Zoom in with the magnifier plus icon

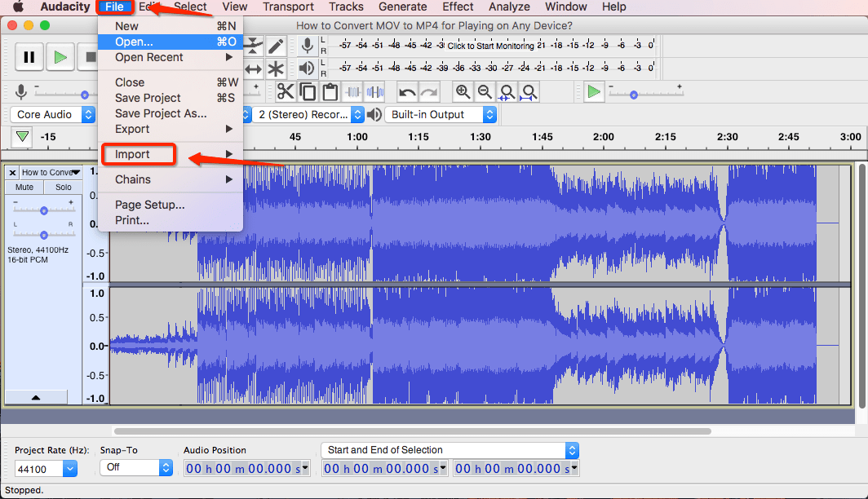463,91
